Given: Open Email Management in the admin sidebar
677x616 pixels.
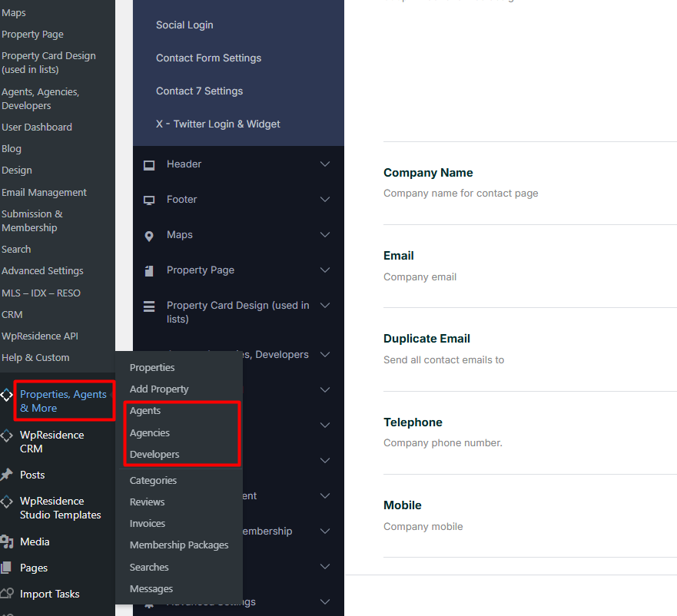Looking at the screenshot, I should tap(44, 193).
